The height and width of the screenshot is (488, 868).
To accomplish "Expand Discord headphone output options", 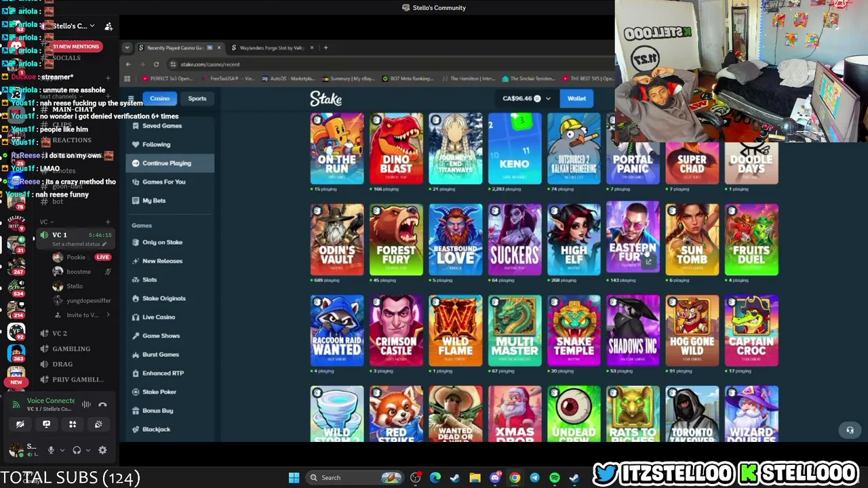I will (x=88, y=450).
